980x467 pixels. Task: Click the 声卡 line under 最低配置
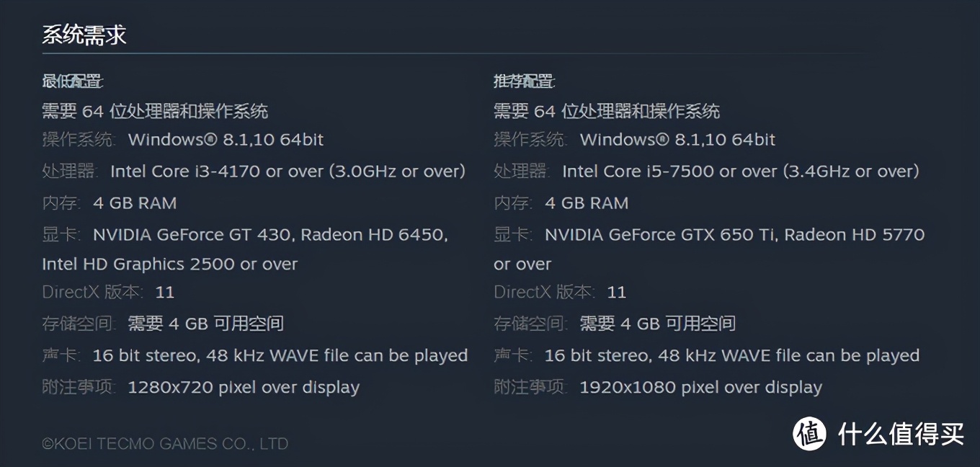coord(254,356)
